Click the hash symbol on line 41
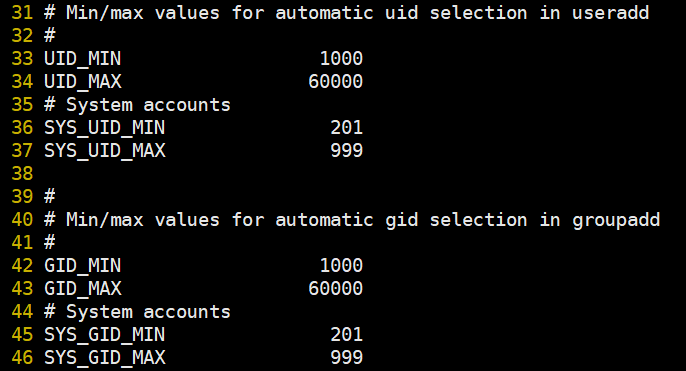 point(49,242)
